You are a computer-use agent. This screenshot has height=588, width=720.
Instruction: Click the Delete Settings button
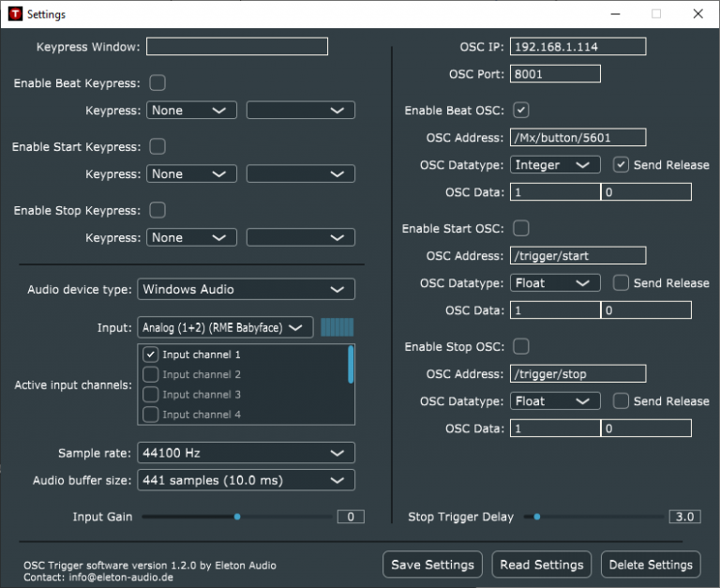coord(651,565)
